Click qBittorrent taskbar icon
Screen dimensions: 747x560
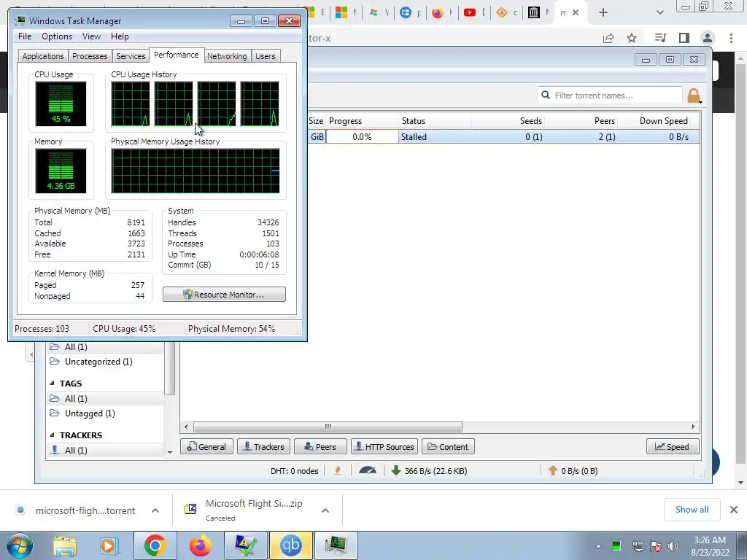[x=291, y=545]
